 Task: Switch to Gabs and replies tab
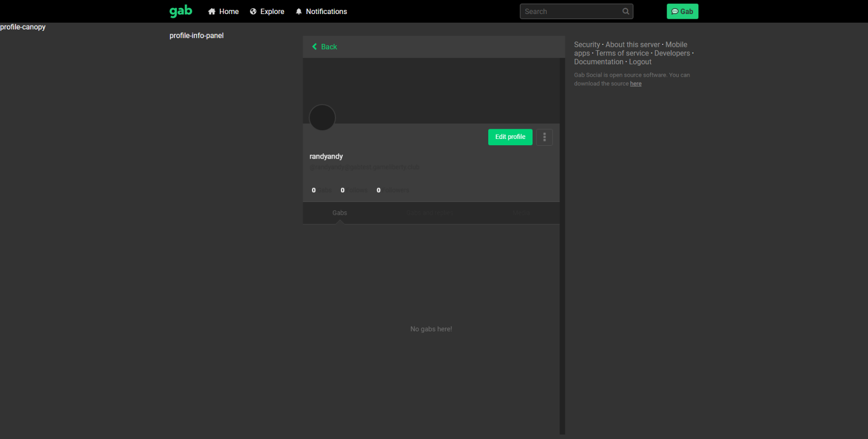[429, 213]
